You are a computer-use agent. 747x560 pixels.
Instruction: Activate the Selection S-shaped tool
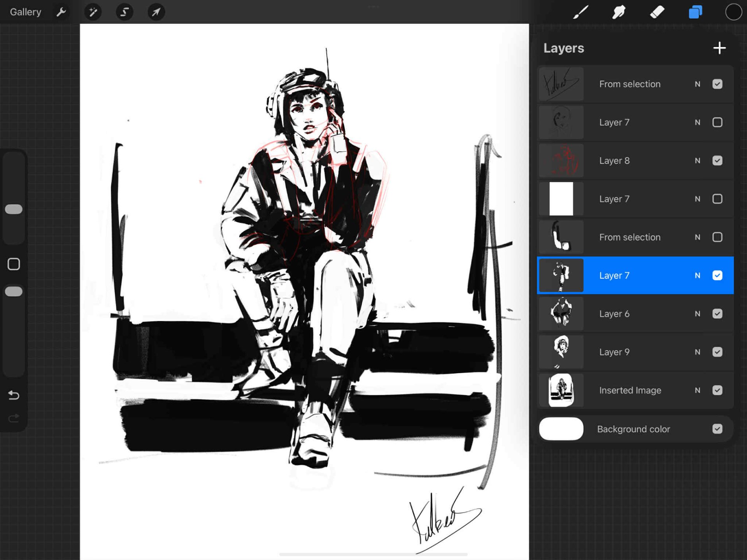(124, 12)
